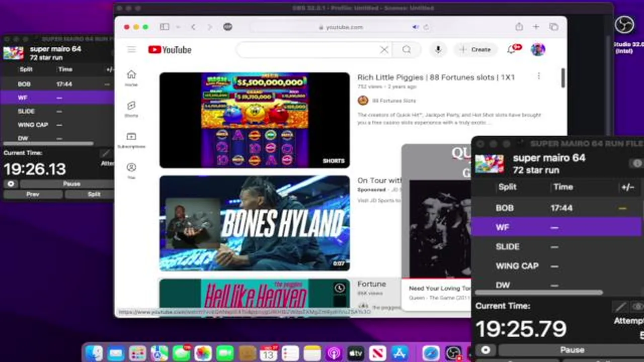The height and width of the screenshot is (362, 644).
Task: Select the SLIDE split in the left timer window
Action: click(x=57, y=111)
